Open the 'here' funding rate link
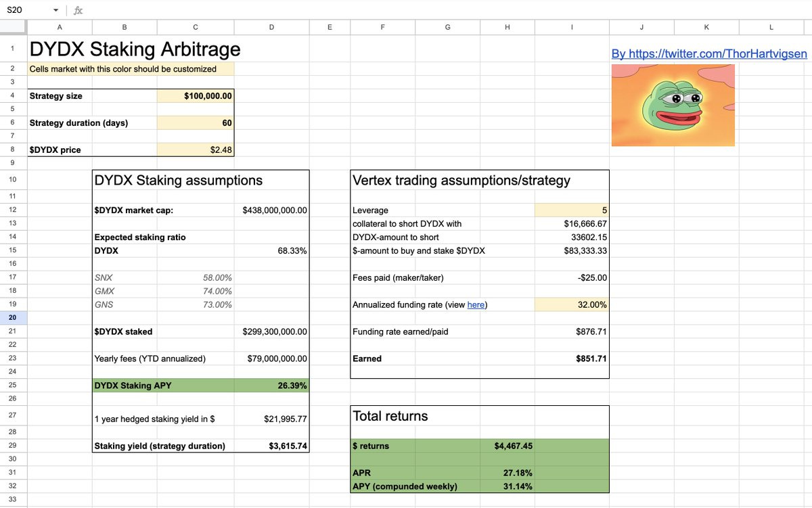Image resolution: width=812 pixels, height=508 pixels. (476, 305)
